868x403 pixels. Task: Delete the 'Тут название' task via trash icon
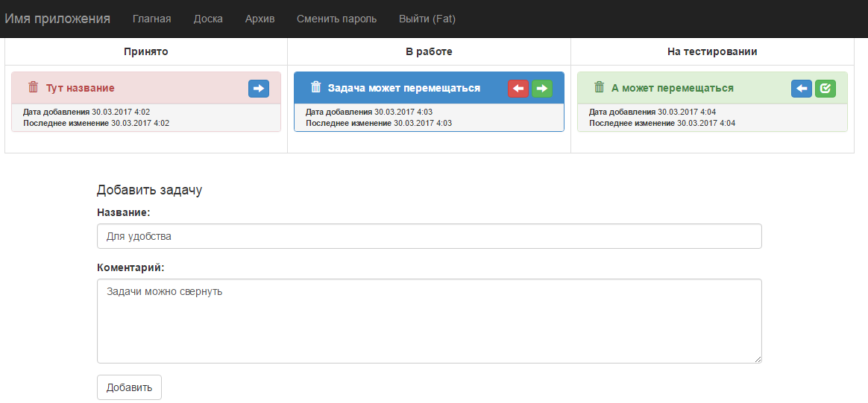(x=34, y=87)
